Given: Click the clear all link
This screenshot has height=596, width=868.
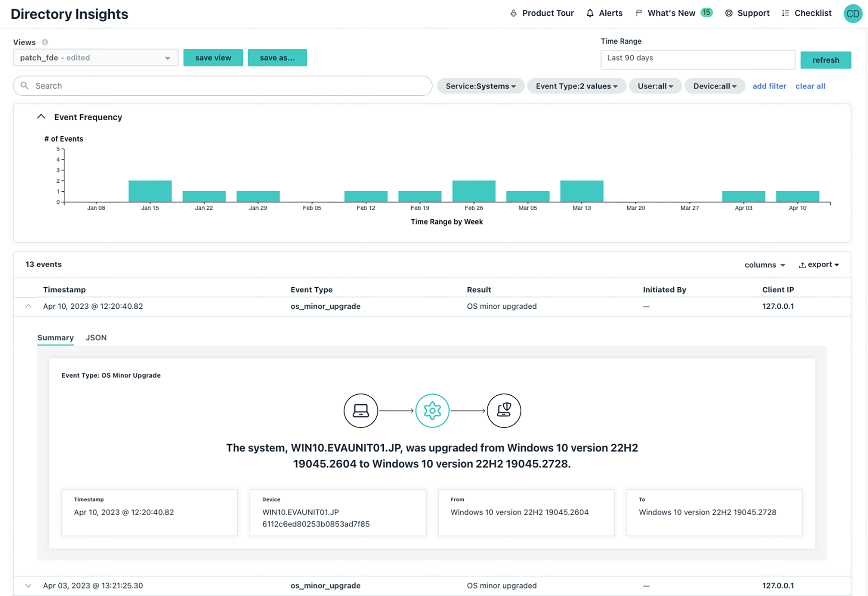Looking at the screenshot, I should tap(810, 86).
